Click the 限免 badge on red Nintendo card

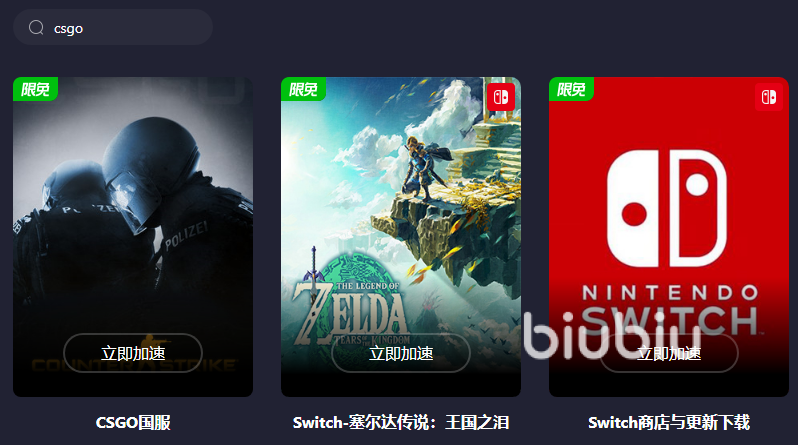click(x=571, y=89)
